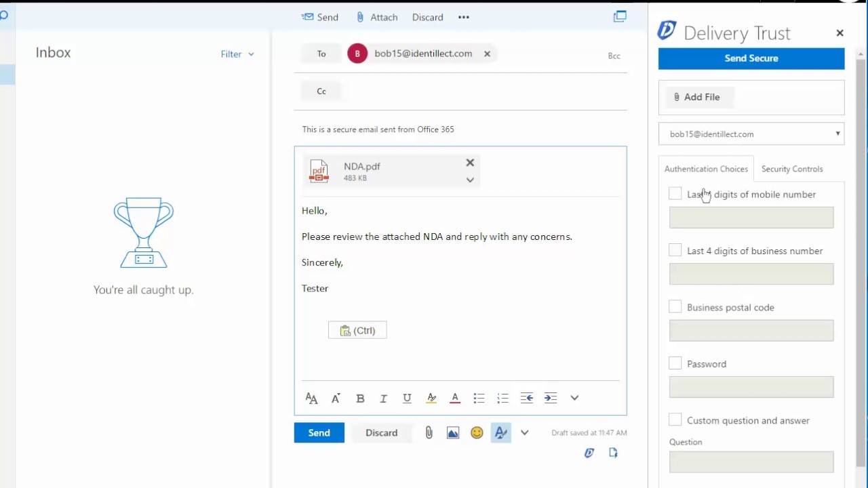This screenshot has height=488, width=868.
Task: Click Attach in the top command bar
Action: click(x=377, y=17)
